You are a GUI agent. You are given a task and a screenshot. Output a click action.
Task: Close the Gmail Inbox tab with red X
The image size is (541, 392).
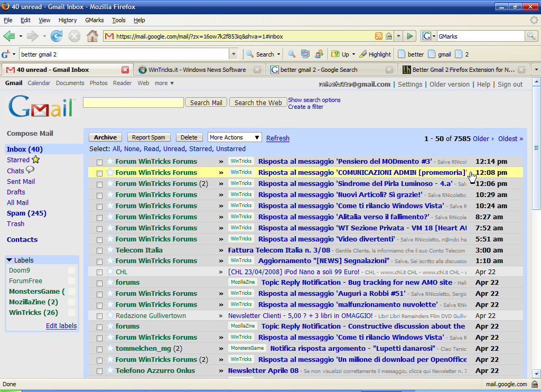pos(125,70)
